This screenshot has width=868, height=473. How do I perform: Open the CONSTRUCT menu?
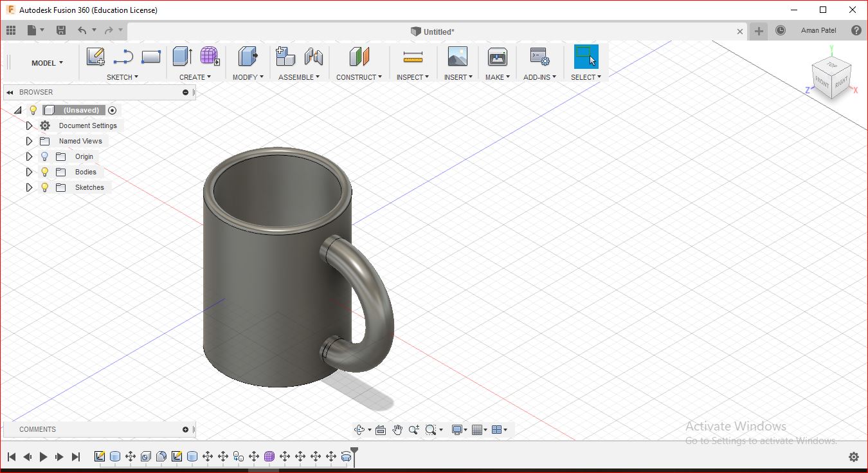click(x=359, y=77)
